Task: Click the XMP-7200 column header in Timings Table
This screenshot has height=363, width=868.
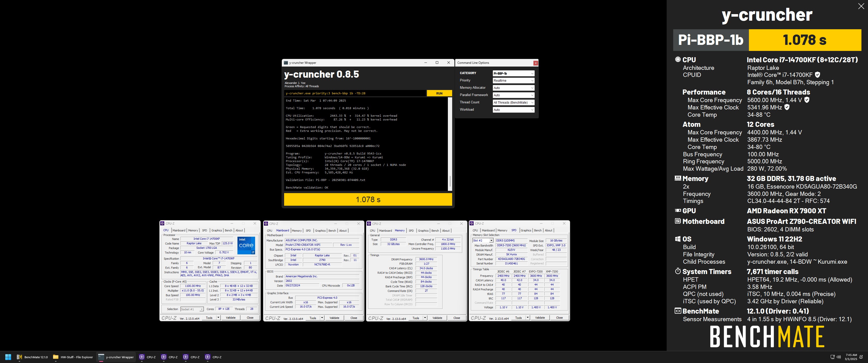Action: click(x=552, y=271)
